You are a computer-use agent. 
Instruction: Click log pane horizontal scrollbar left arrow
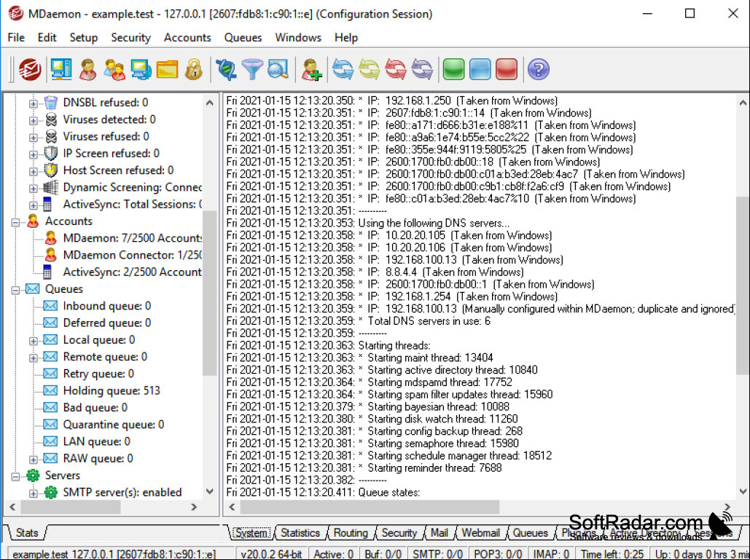pyautogui.click(x=233, y=507)
